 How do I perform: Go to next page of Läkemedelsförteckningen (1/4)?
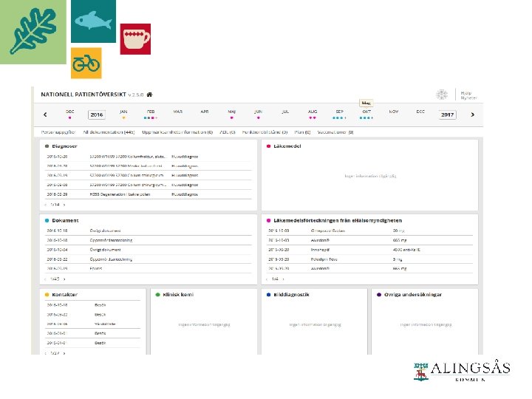pos(283,279)
